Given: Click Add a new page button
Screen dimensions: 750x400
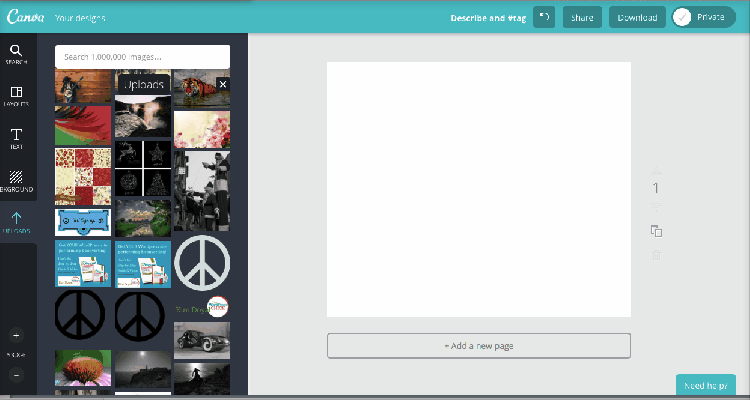Looking at the screenshot, I should tap(479, 345).
